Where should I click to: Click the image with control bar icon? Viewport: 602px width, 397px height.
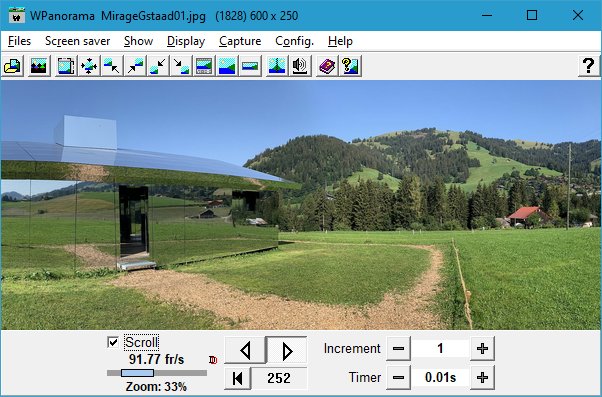click(x=204, y=66)
